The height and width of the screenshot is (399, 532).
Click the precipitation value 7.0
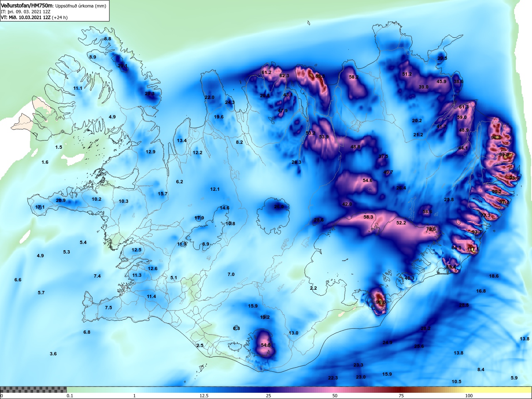(231, 274)
